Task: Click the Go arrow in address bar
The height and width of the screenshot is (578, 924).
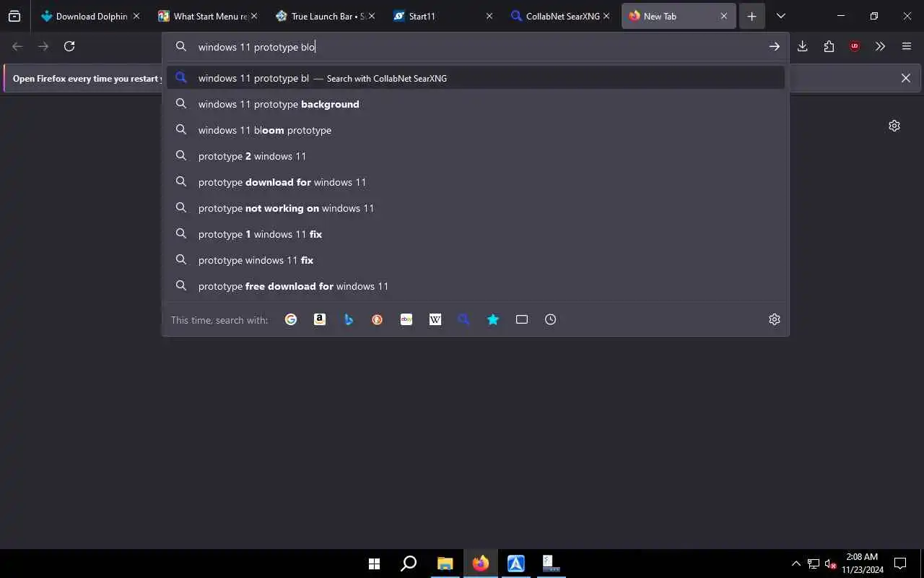Action: coord(774,46)
